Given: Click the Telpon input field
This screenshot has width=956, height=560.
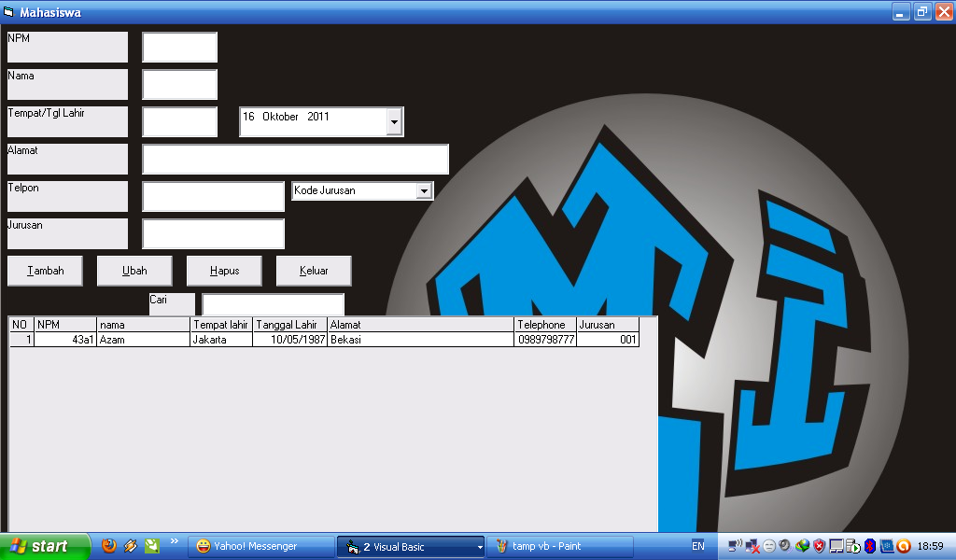Looking at the screenshot, I should (x=214, y=196).
